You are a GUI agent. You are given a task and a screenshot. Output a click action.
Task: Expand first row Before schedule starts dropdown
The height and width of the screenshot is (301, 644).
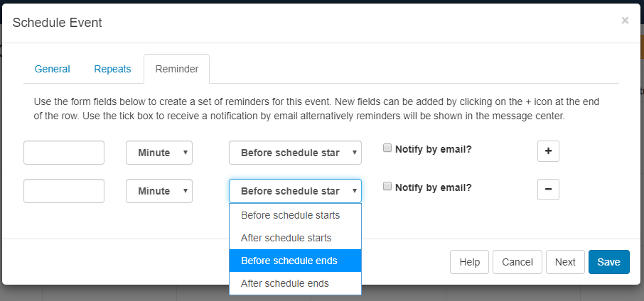click(x=295, y=153)
